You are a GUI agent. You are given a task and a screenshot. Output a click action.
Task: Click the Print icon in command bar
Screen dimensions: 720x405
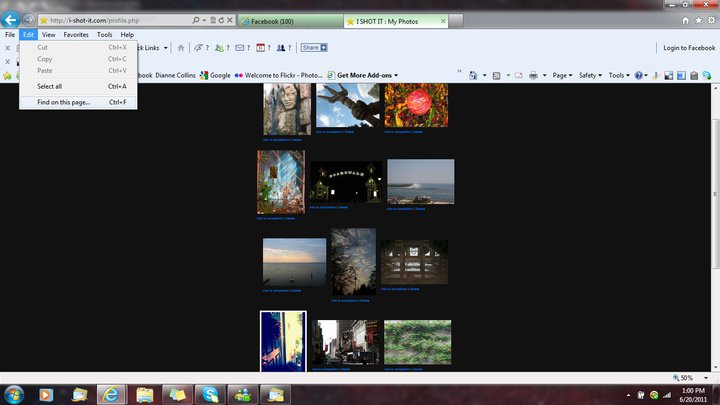pyautogui.click(x=534, y=75)
